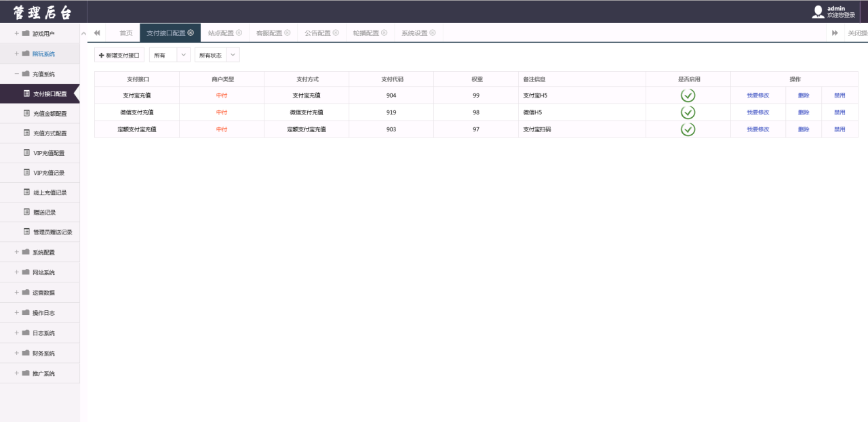Open the admin user avatar icon

pos(818,10)
